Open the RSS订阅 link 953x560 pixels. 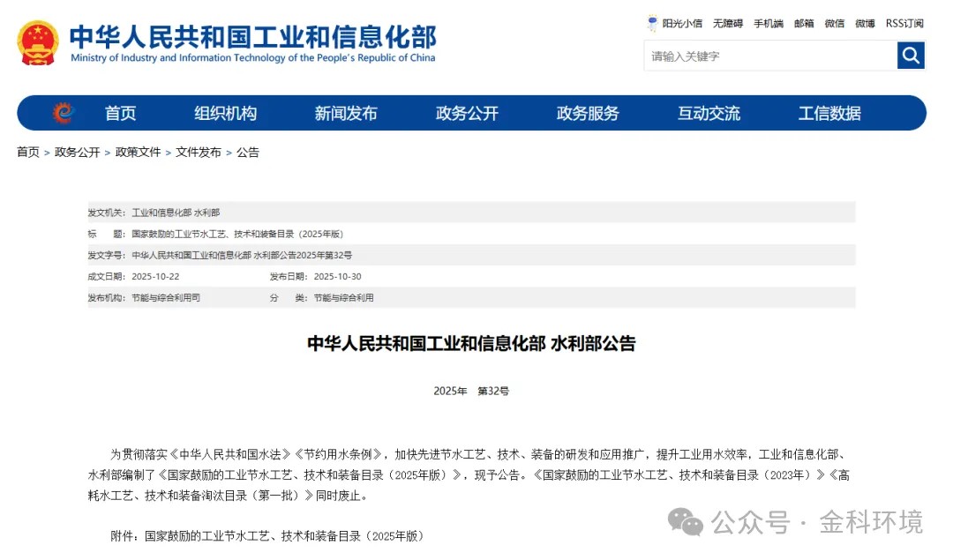tap(904, 23)
